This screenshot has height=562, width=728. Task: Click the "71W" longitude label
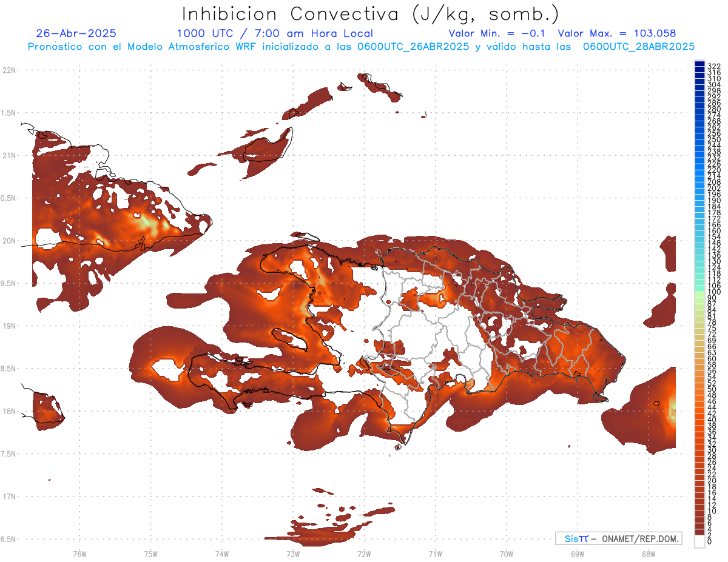click(435, 554)
